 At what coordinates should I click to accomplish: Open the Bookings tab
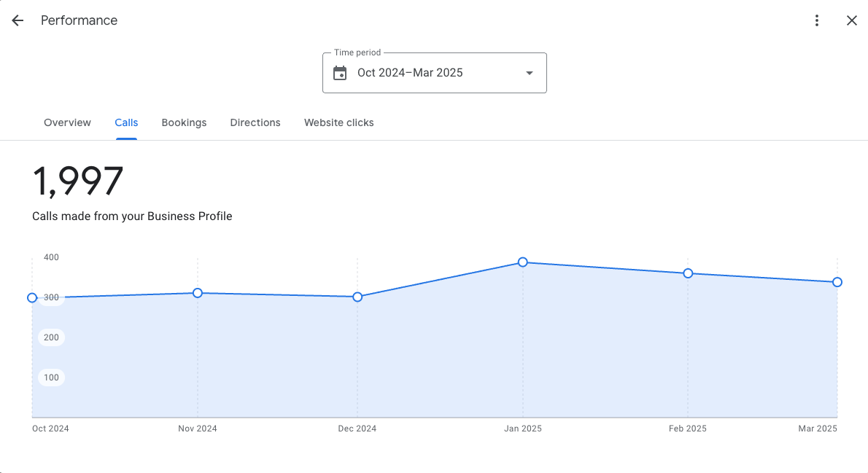tap(184, 122)
